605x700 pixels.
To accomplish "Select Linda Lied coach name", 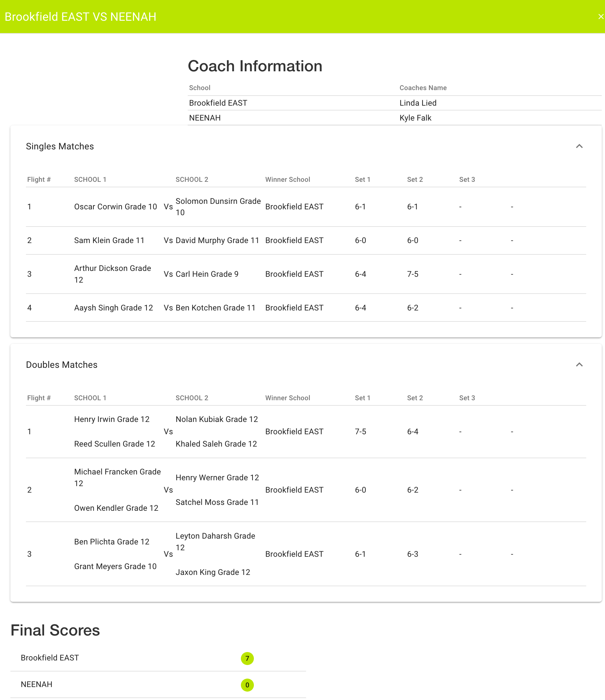I will (x=418, y=103).
